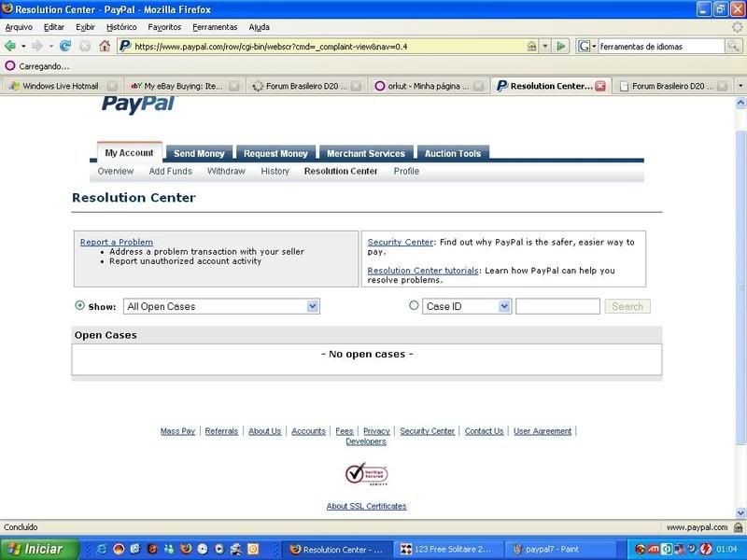Go to the Withdraw subtab
This screenshot has width=747, height=560.
226,171
